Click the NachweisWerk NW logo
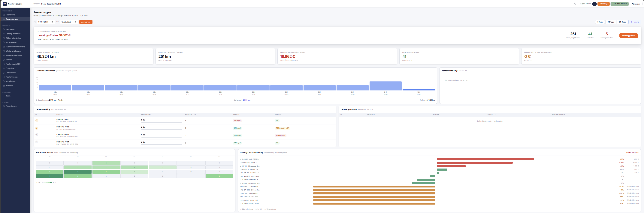 click(x=5, y=4)
